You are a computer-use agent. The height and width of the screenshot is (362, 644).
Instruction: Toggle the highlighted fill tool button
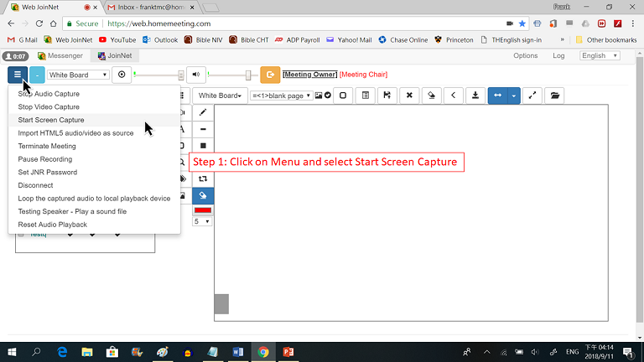(x=203, y=195)
